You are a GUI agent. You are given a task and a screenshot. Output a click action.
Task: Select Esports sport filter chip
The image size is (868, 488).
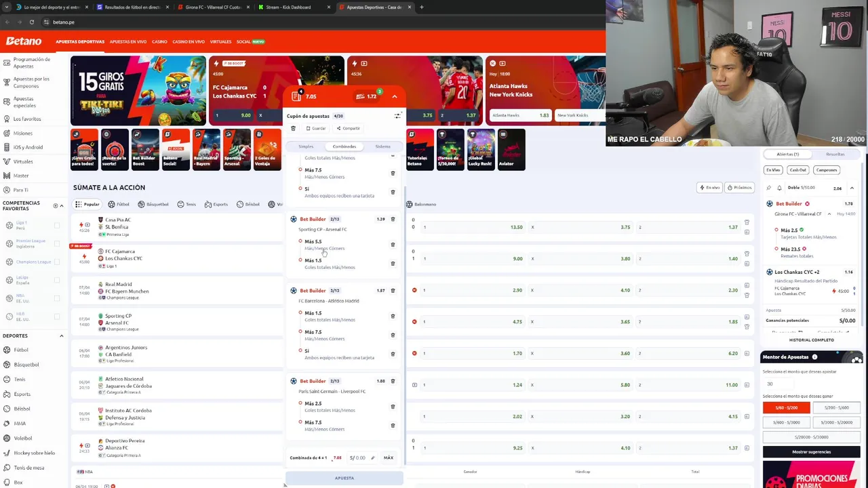point(216,204)
